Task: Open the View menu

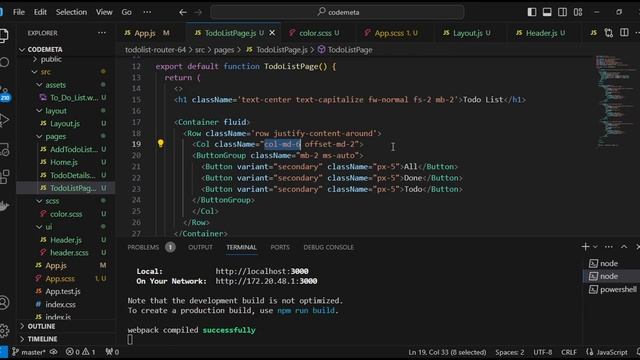Action: (x=104, y=12)
